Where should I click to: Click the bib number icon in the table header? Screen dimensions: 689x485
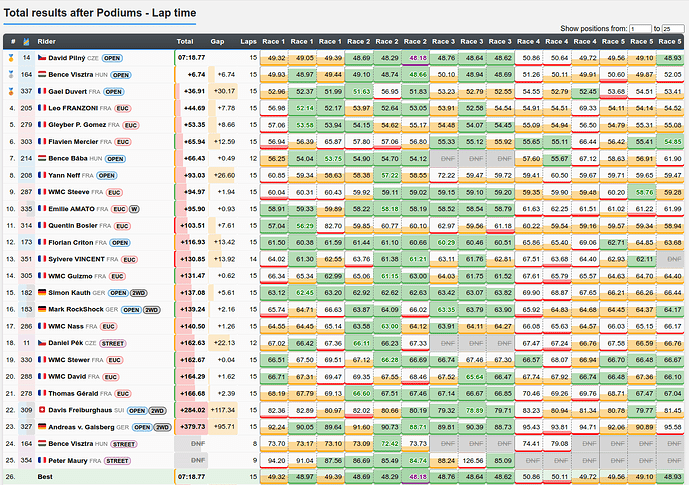(x=26, y=41)
